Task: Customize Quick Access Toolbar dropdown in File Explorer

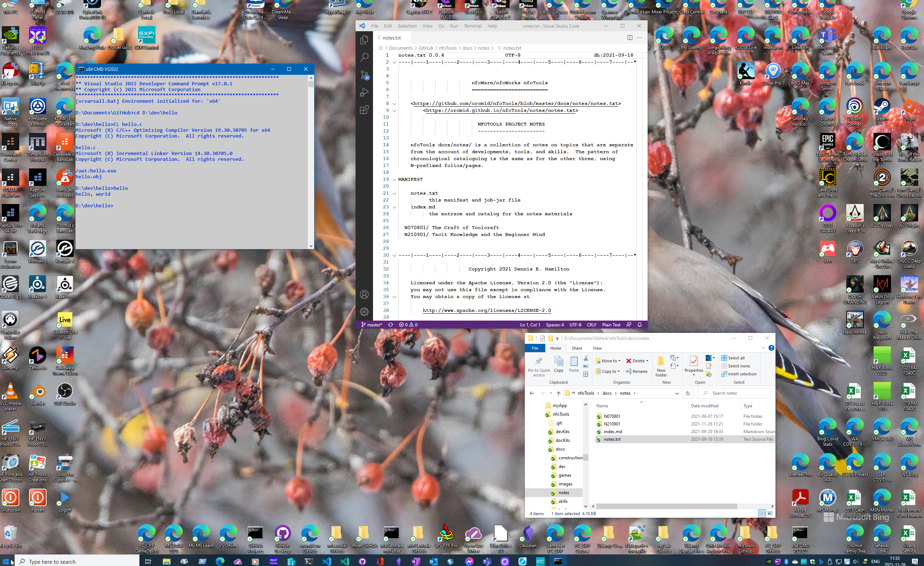Action: click(557, 338)
